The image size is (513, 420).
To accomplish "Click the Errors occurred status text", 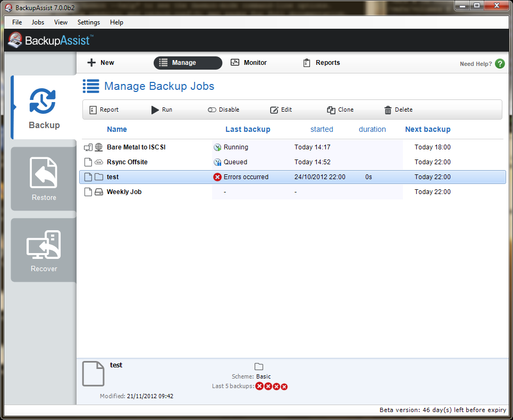I will (246, 177).
